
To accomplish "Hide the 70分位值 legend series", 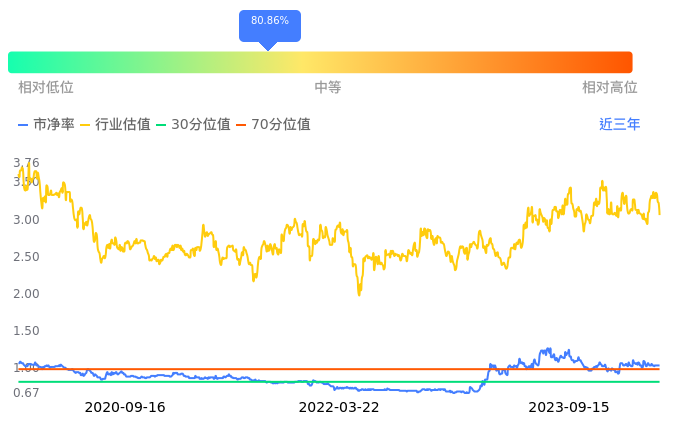I will click(273, 125).
